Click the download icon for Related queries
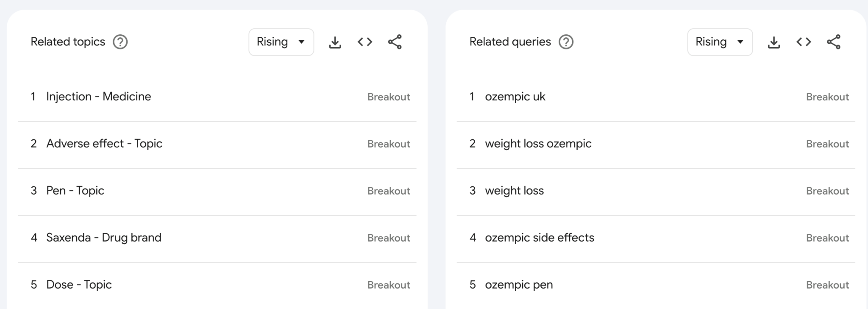Viewport: 868px width, 309px height. point(774,42)
